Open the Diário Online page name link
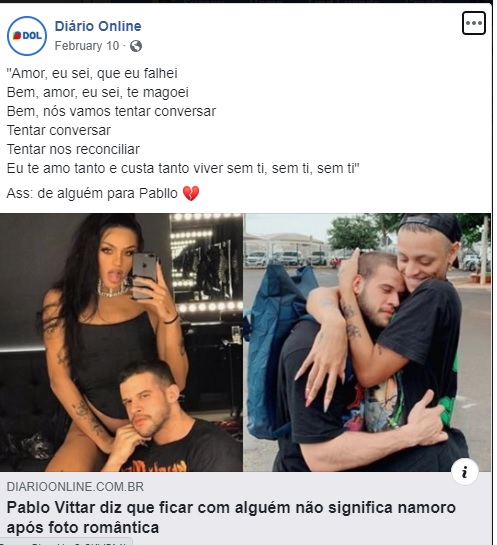The width and height of the screenshot is (497, 545). coord(98,26)
